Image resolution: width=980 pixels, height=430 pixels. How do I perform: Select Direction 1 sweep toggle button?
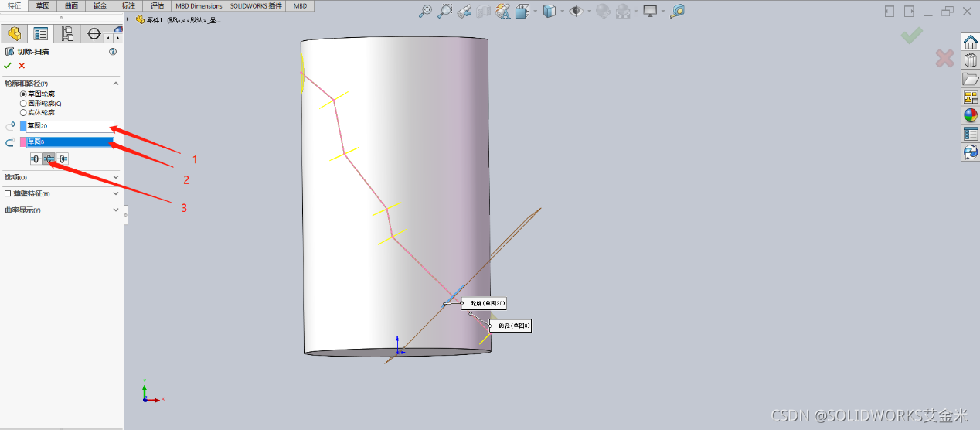pos(36,159)
